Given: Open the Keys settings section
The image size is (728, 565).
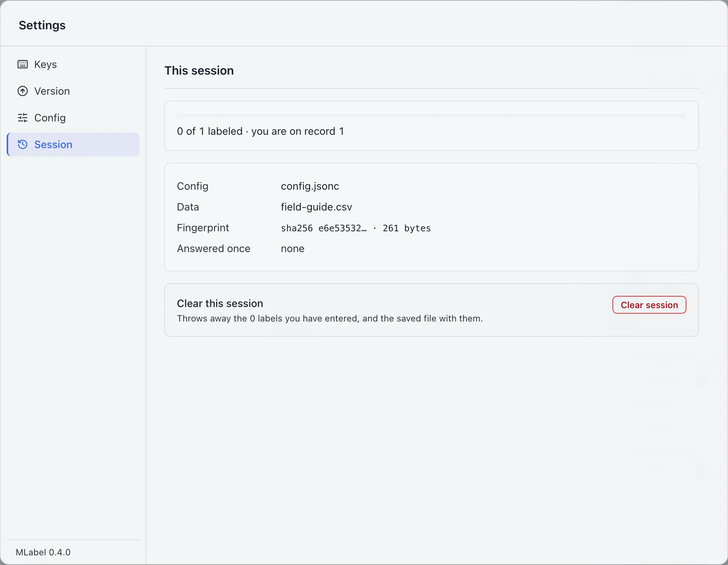Looking at the screenshot, I should (74, 64).
